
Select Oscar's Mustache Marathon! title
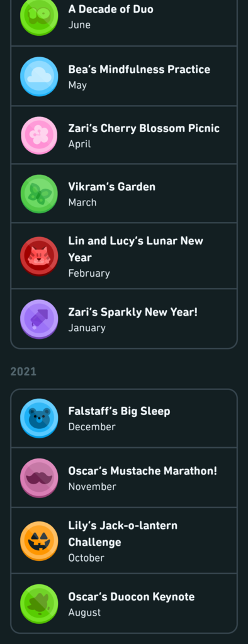click(143, 470)
